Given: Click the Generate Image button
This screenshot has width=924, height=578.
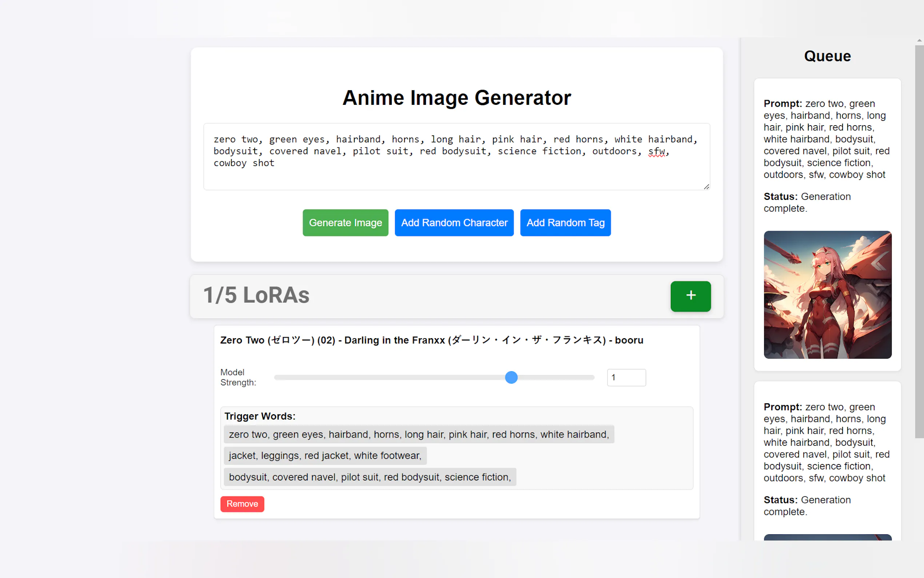Looking at the screenshot, I should pos(345,222).
